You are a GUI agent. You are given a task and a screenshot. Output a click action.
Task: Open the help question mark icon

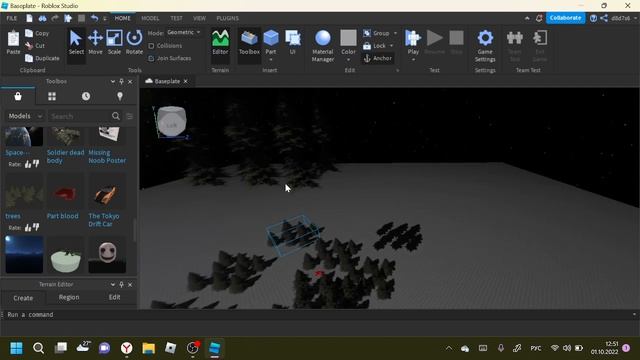pos(593,18)
